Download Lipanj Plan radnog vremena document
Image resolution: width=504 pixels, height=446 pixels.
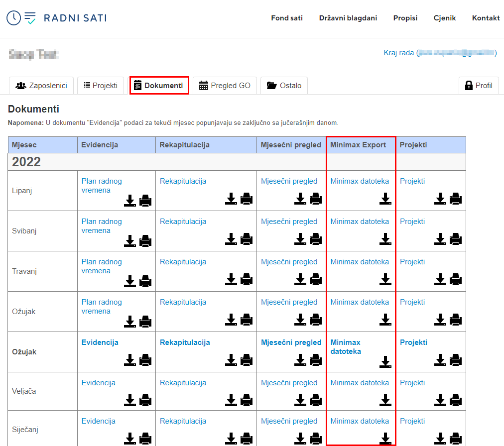click(x=130, y=200)
